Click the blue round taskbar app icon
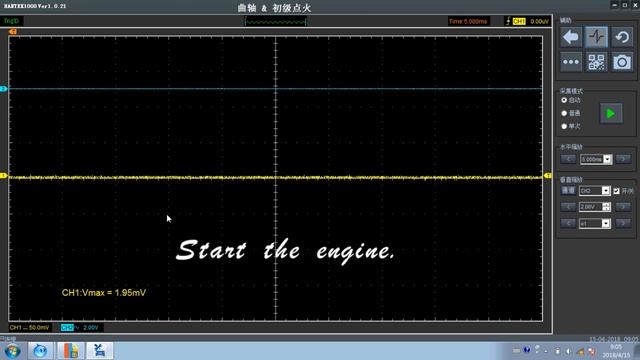The width and height of the screenshot is (640, 360). 40,351
